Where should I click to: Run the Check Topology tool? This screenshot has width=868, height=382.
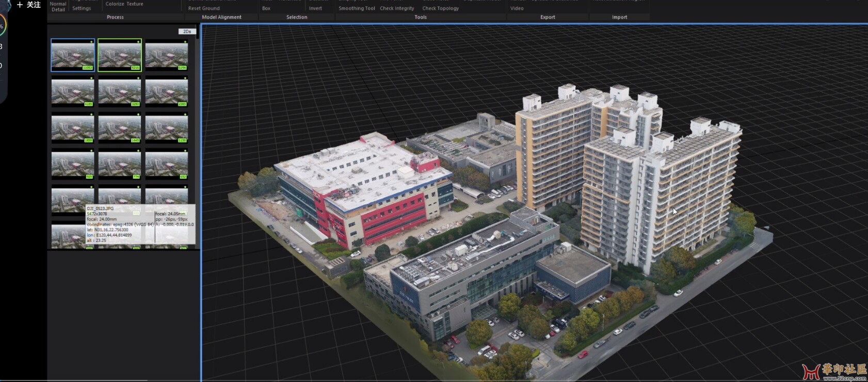(x=440, y=8)
